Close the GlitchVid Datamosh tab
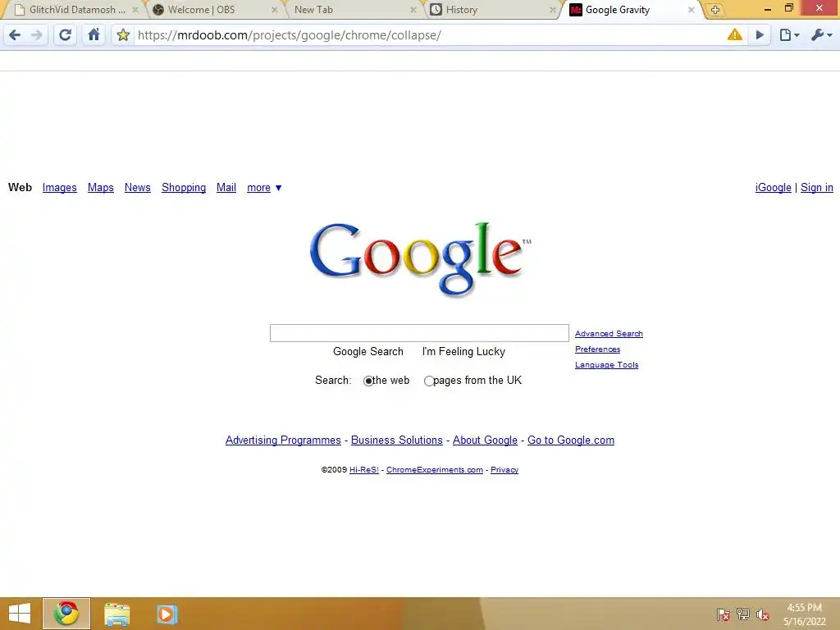Image resolution: width=840 pixels, height=630 pixels. pos(135,10)
